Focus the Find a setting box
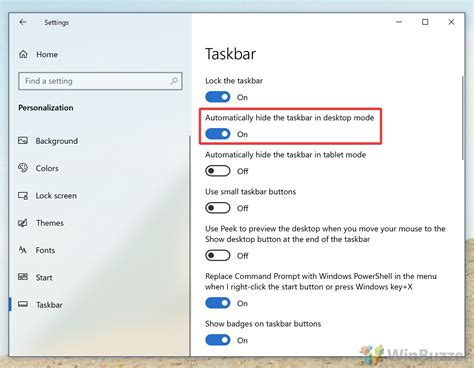474x368 pixels. tap(100, 81)
